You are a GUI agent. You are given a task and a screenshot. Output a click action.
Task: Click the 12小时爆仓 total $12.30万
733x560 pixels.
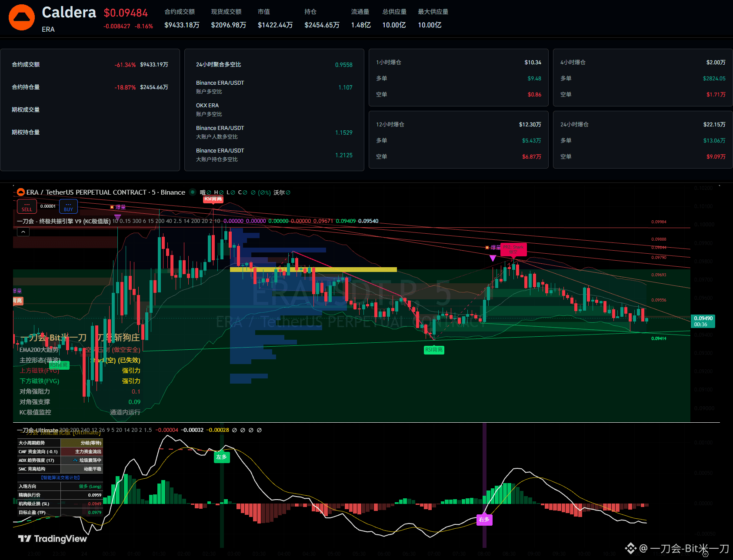coord(530,125)
